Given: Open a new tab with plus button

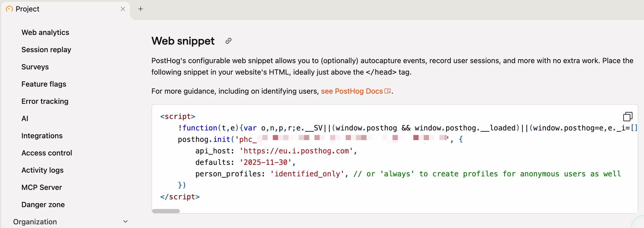Looking at the screenshot, I should coord(141,9).
